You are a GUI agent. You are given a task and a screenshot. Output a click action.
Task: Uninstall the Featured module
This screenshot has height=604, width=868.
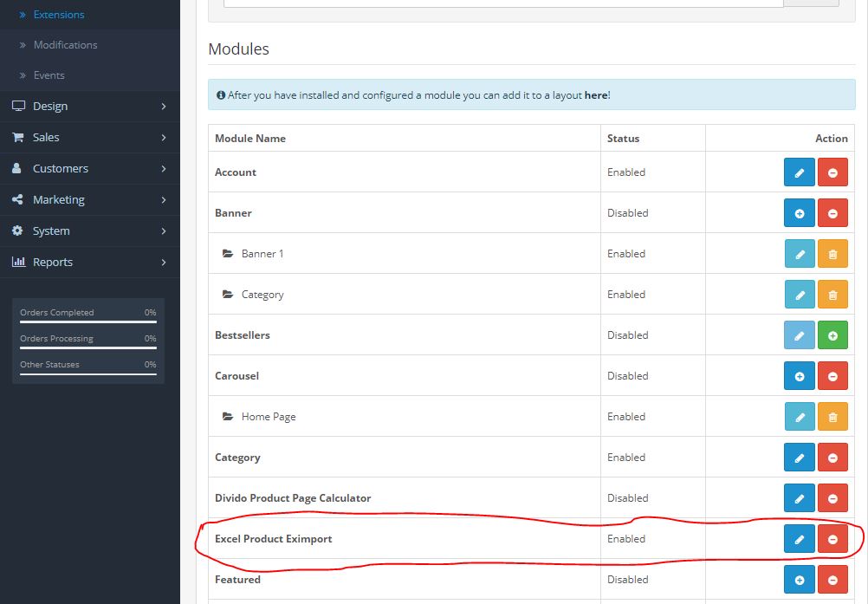[x=832, y=579]
